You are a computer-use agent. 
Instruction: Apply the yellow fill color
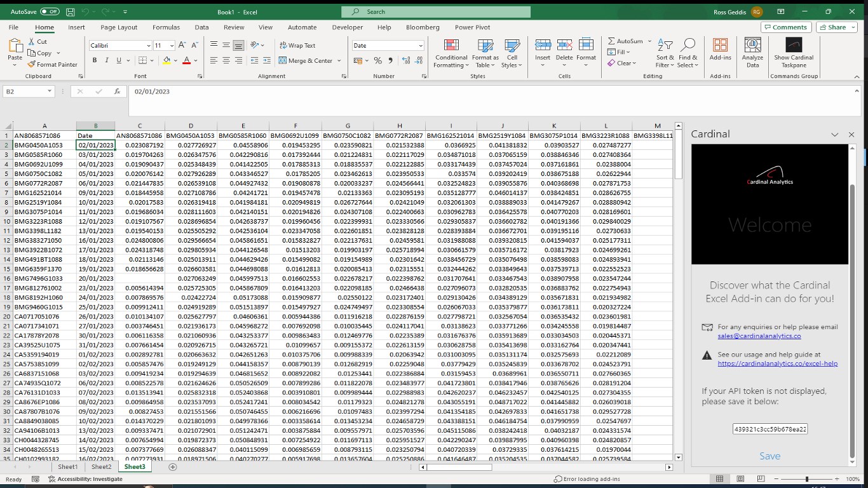click(166, 60)
